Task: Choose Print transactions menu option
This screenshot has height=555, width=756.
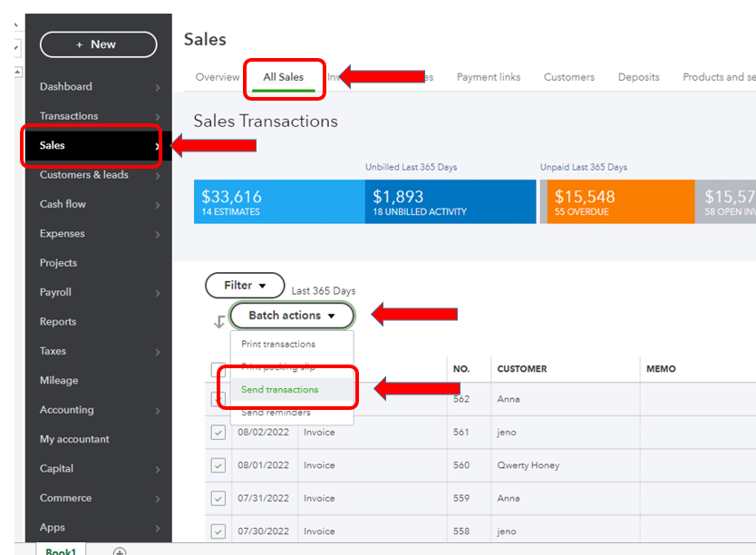Action: (x=278, y=345)
